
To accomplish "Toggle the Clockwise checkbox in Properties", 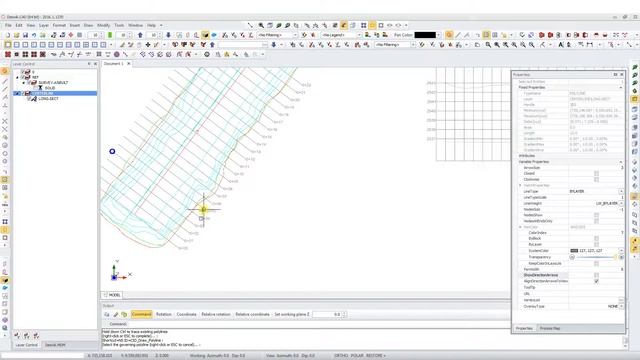I will [596, 180].
